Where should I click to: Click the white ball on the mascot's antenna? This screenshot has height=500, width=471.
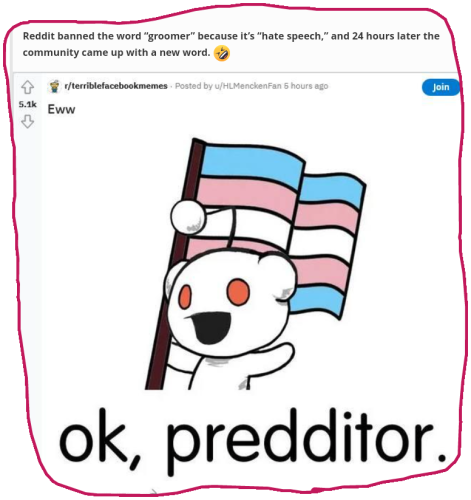tap(188, 217)
